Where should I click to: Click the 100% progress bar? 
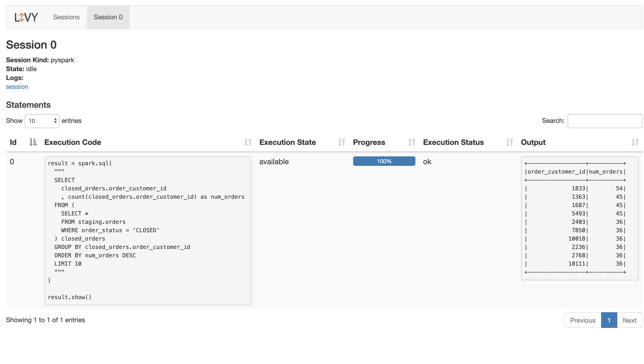pos(384,161)
